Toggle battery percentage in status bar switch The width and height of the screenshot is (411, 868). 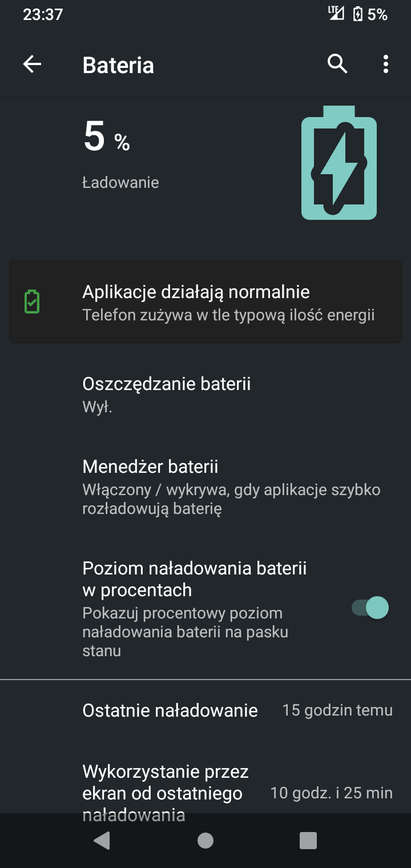pos(370,608)
